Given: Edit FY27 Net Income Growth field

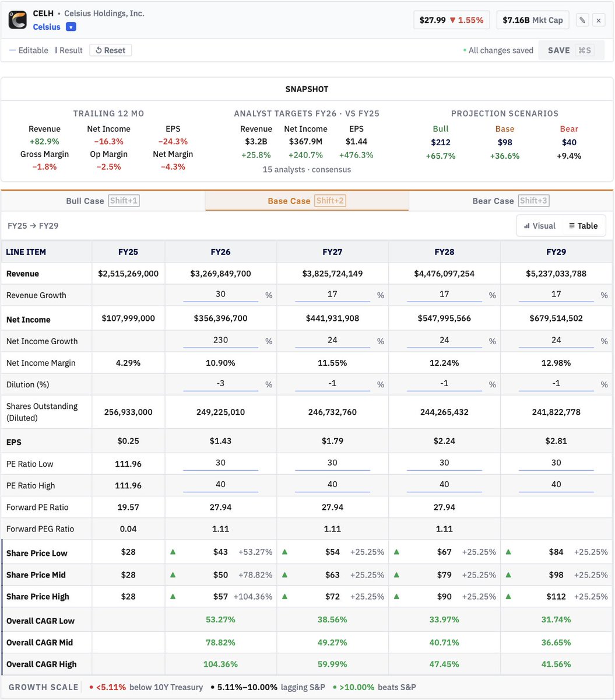Looking at the screenshot, I should (x=332, y=341).
